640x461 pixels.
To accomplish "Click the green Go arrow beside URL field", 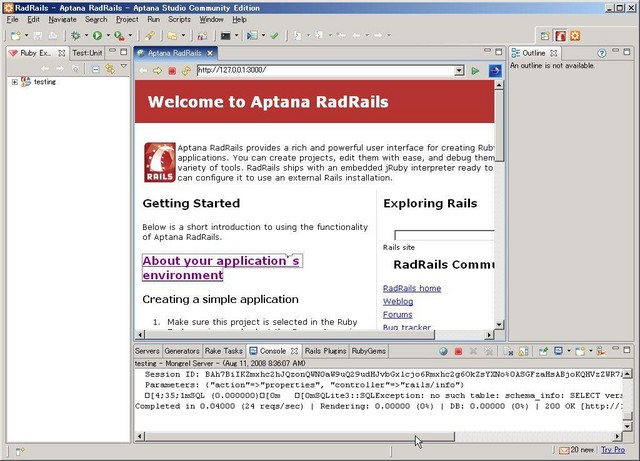I will point(475,71).
